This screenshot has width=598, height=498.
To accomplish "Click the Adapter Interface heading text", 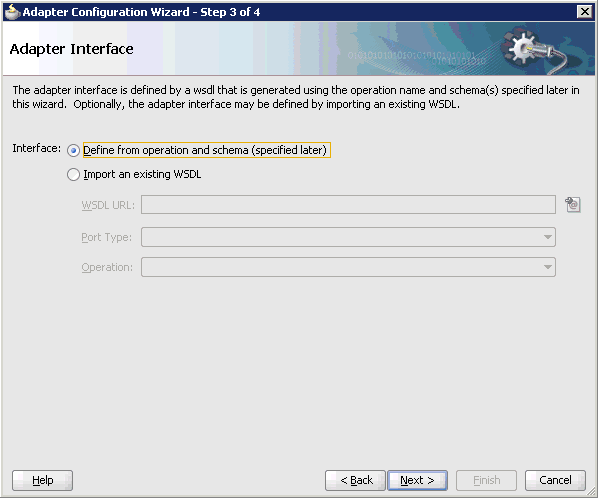I will click(72, 49).
